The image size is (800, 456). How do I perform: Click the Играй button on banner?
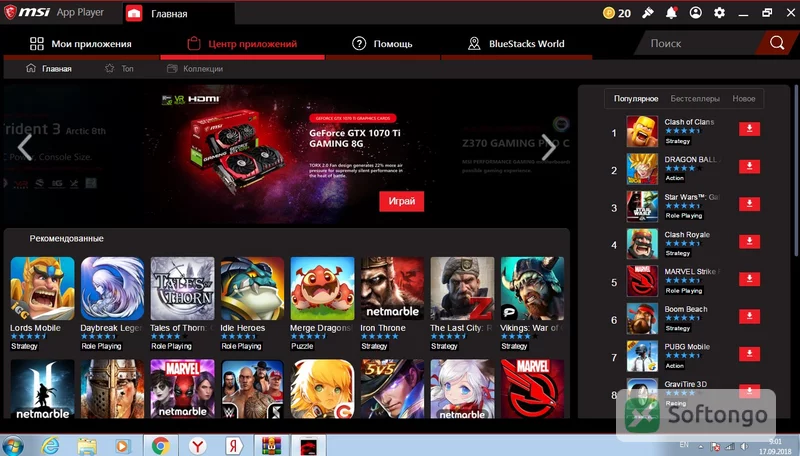[x=402, y=201]
